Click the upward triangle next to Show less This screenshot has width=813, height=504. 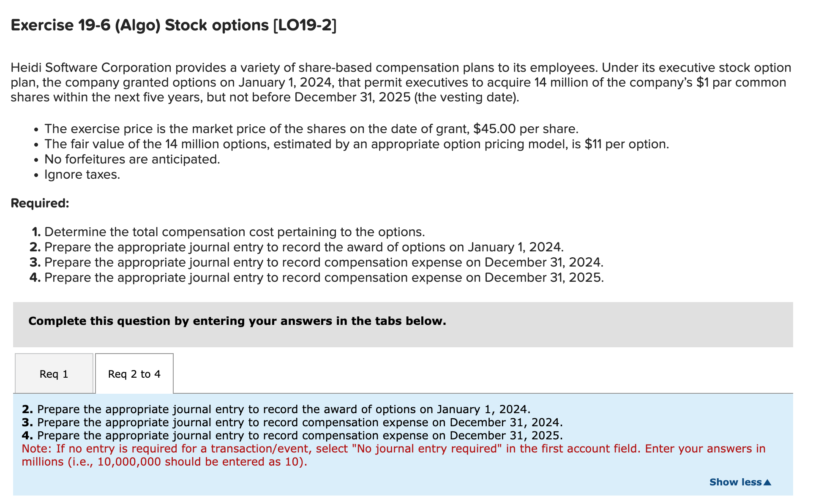[767, 482]
